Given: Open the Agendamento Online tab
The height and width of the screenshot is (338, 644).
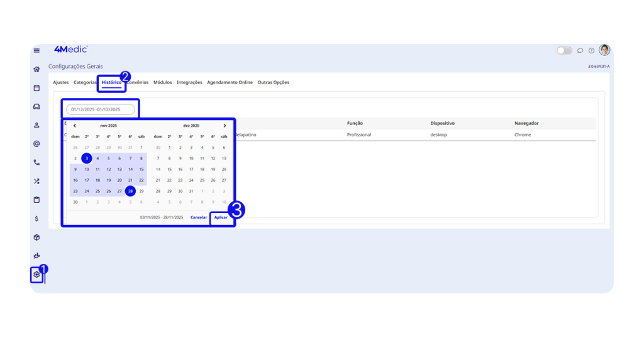Looking at the screenshot, I should [230, 82].
